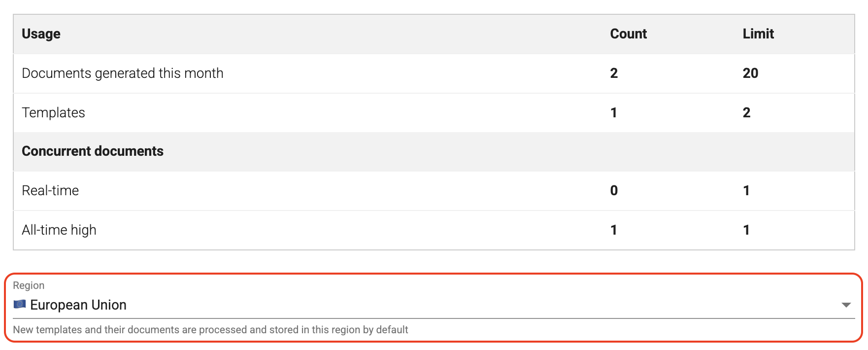Image resolution: width=868 pixels, height=350 pixels.
Task: Click the Count column header
Action: coord(628,34)
